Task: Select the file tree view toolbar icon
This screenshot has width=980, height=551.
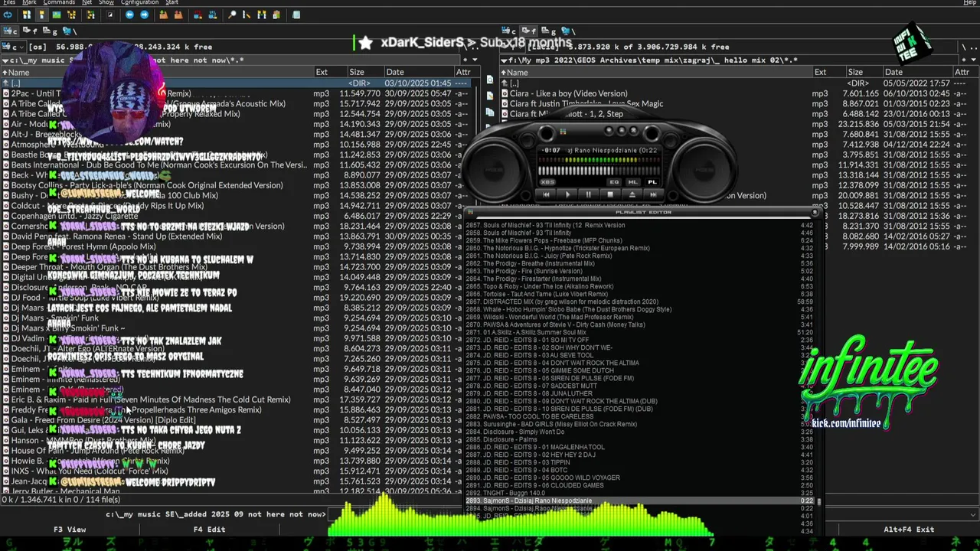Action: pos(71,15)
